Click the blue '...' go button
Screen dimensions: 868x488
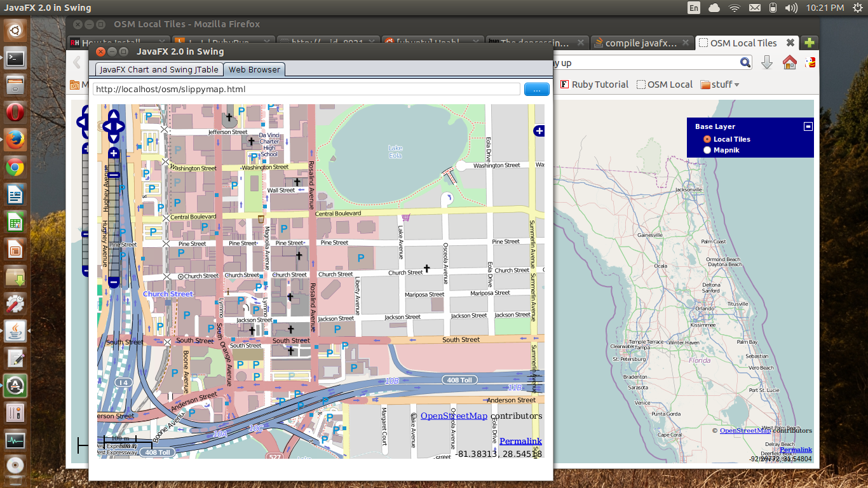coord(537,89)
